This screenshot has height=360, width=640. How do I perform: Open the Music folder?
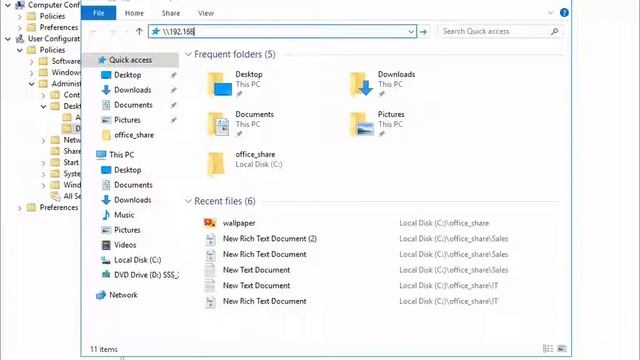tap(124, 215)
